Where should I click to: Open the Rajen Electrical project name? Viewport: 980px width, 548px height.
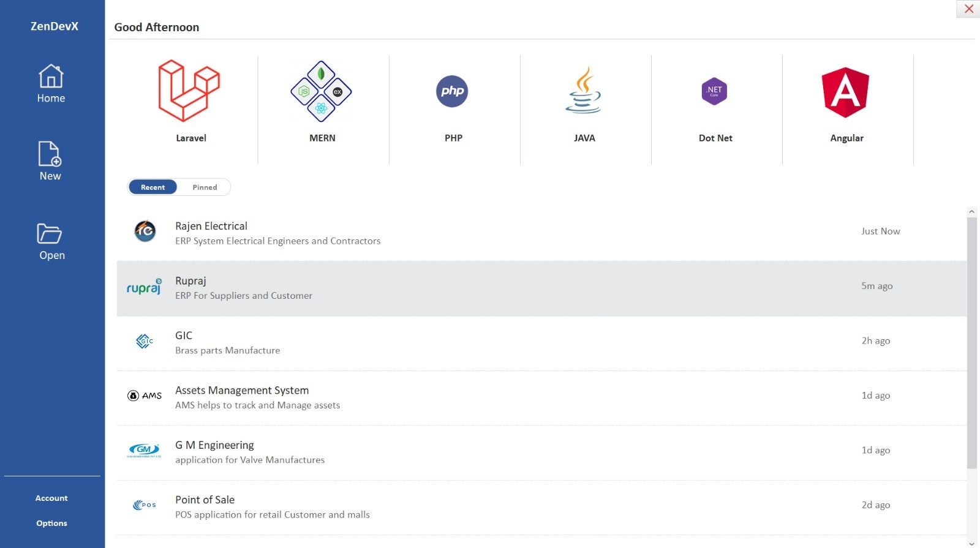[211, 226]
